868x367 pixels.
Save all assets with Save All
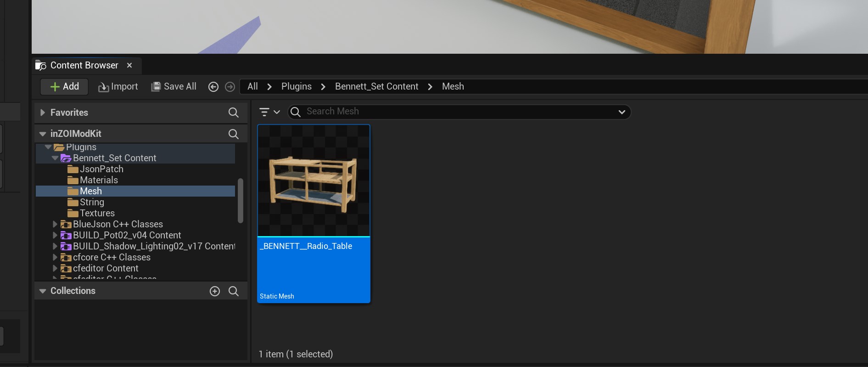point(174,86)
